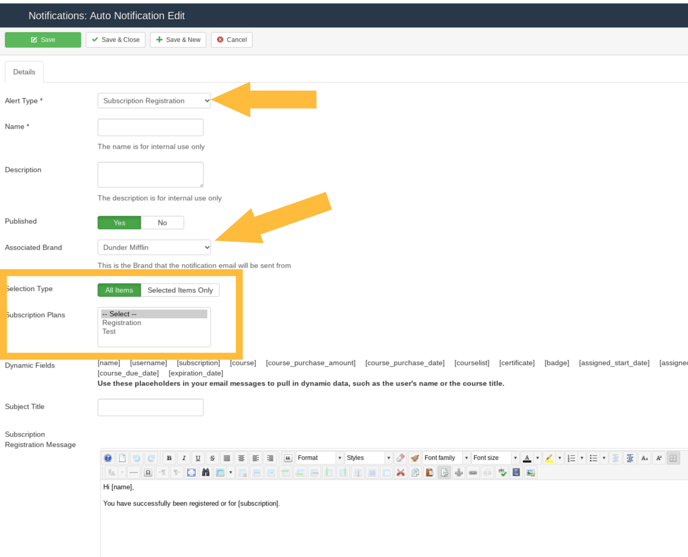
Task: Expand text color picker arrow
Action: tap(538, 458)
